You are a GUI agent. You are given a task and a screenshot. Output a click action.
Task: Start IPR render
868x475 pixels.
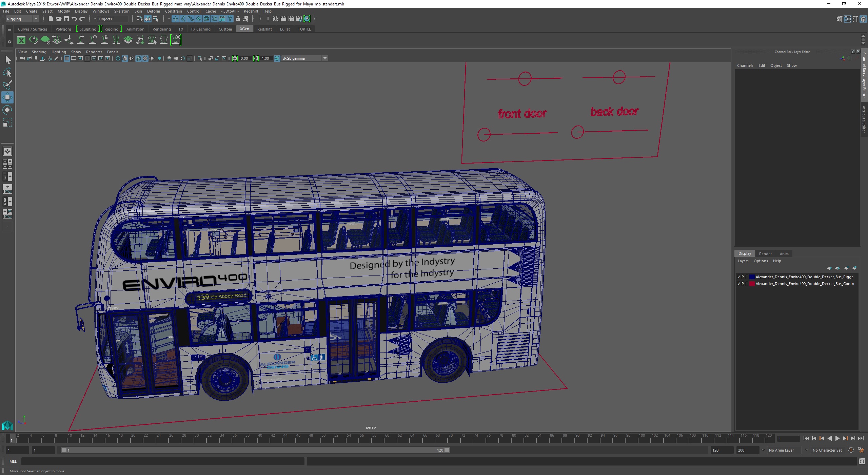pos(291,19)
